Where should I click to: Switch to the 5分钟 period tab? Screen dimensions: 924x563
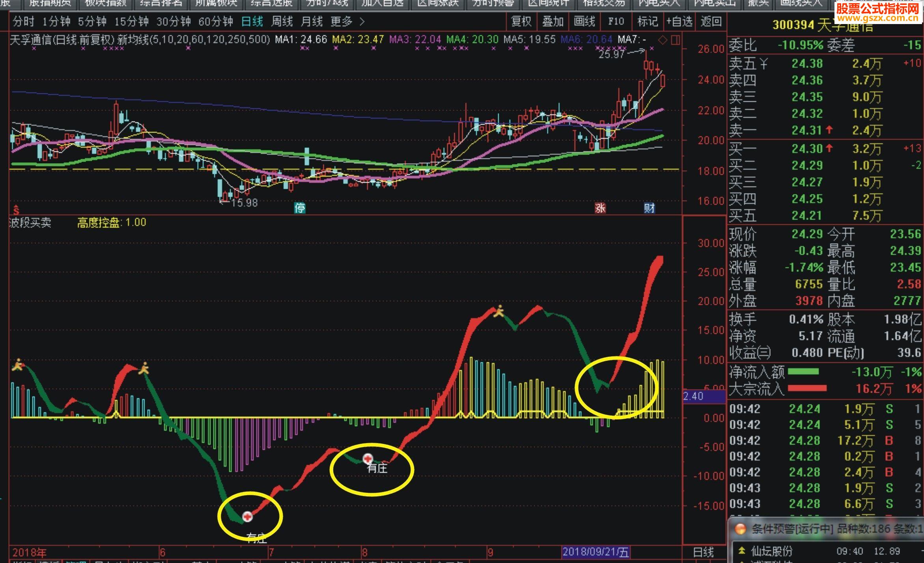click(x=92, y=22)
